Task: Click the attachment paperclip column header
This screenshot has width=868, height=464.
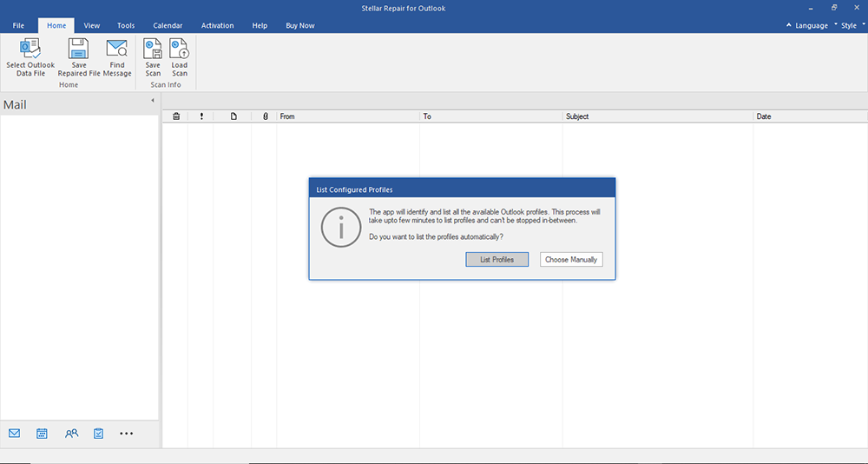Action: pyautogui.click(x=265, y=116)
